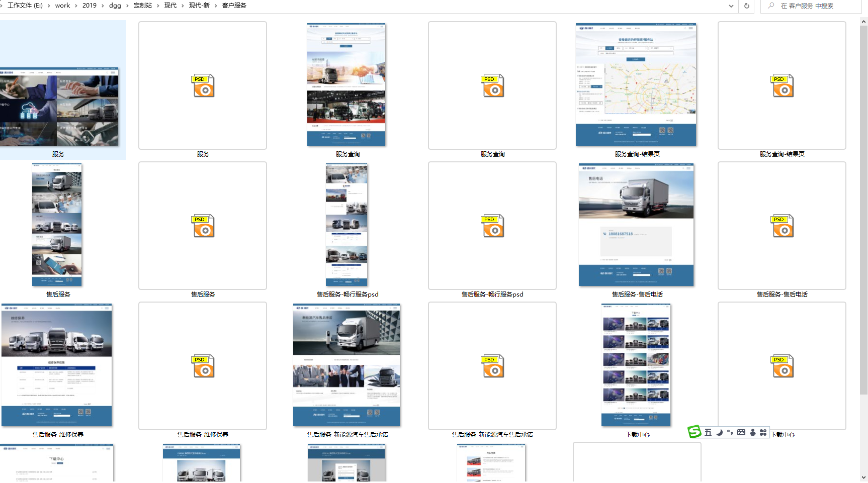Screen dimensions: 868x483
Task: Toggle punctuation mode in the IME bar
Action: tap(730, 433)
